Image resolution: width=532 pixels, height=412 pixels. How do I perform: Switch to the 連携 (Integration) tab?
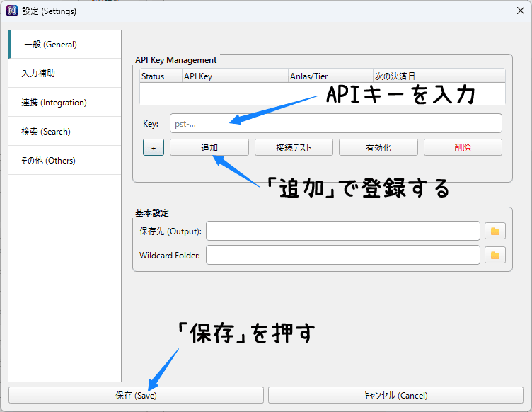pos(65,103)
